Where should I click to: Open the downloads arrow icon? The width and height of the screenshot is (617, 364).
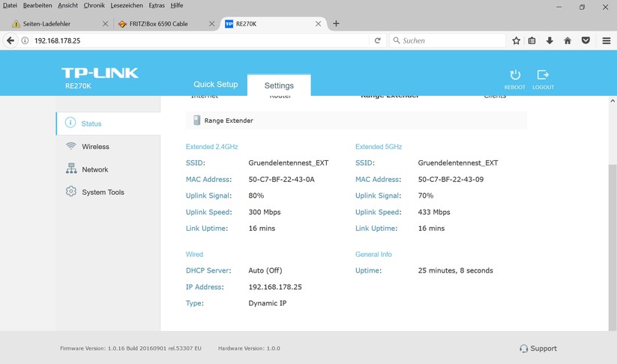coord(550,40)
